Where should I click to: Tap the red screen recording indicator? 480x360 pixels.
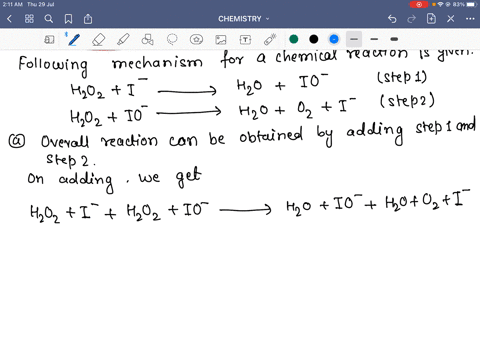pos(419,4)
